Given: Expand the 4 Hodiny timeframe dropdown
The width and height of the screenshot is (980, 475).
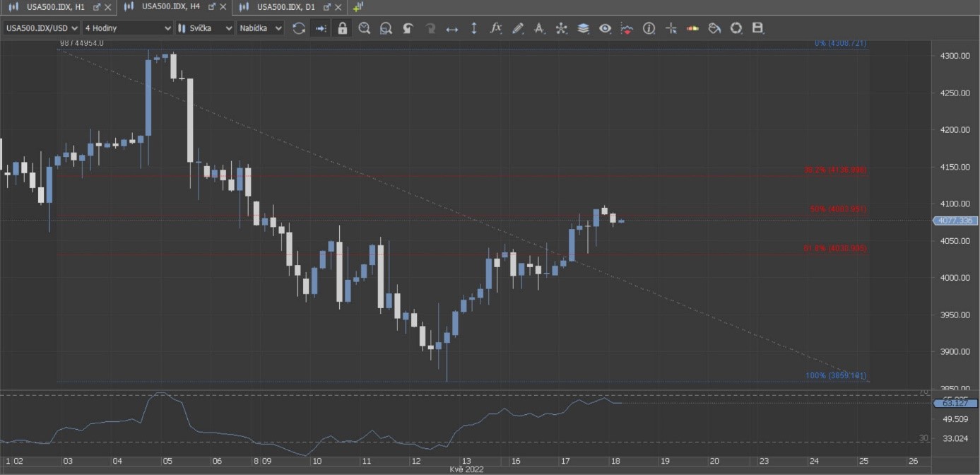Looking at the screenshot, I should [x=127, y=28].
